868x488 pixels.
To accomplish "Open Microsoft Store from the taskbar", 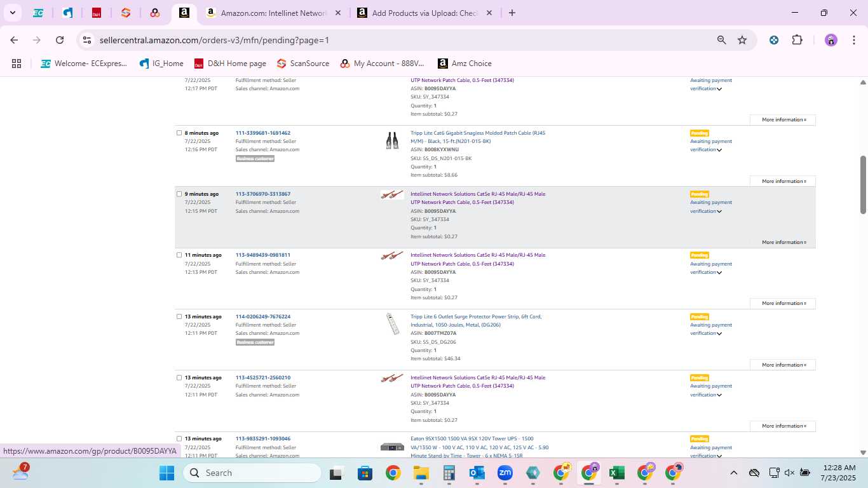I will pos(365,473).
